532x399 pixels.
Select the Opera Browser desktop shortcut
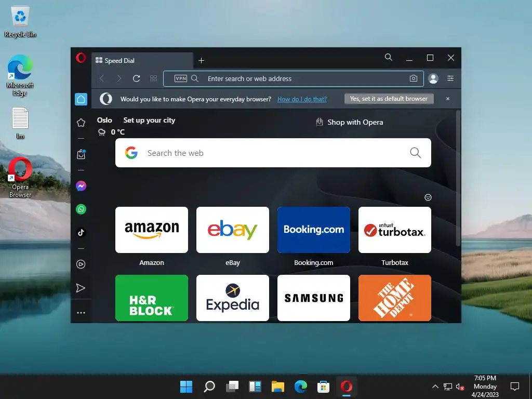(20, 178)
